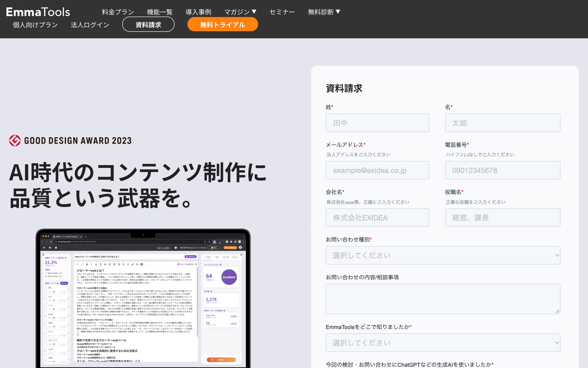The width and height of the screenshot is (588, 368).
Task: Click the 正確な役職名をご入力ください hint text
Action: (x=475, y=202)
